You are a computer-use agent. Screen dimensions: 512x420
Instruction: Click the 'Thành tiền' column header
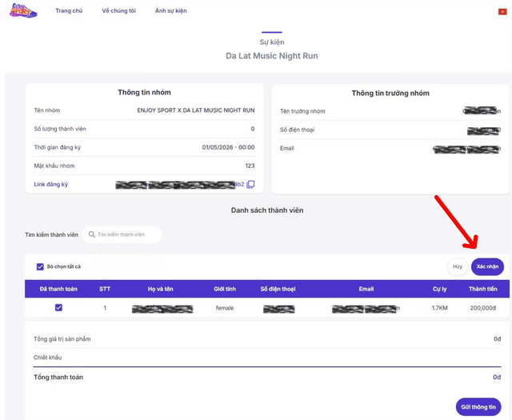tap(482, 289)
